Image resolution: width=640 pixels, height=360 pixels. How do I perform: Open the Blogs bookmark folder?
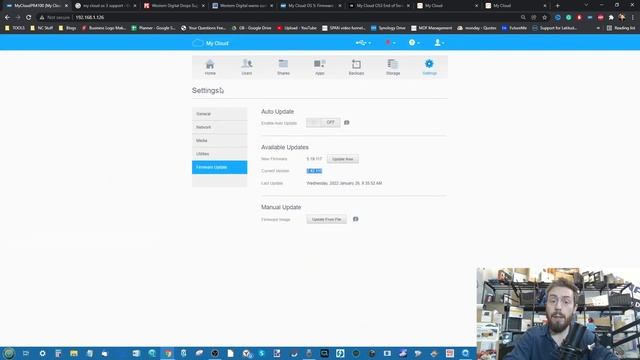pyautogui.click(x=67, y=28)
